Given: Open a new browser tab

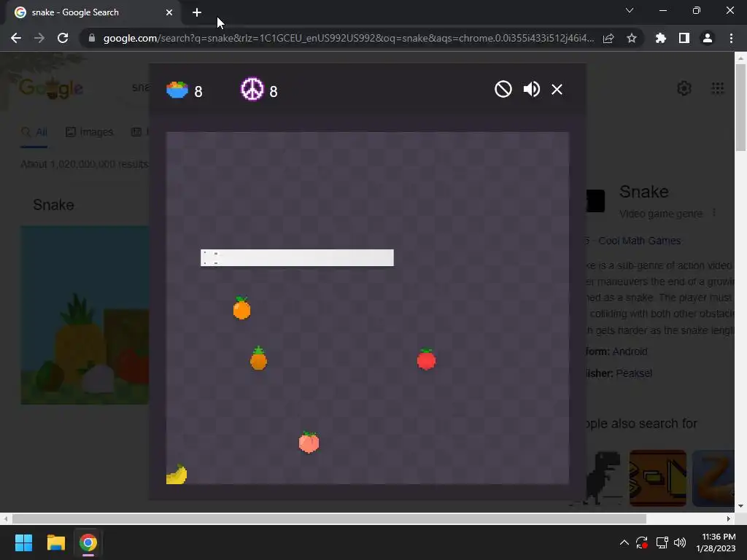Looking at the screenshot, I should click(197, 12).
